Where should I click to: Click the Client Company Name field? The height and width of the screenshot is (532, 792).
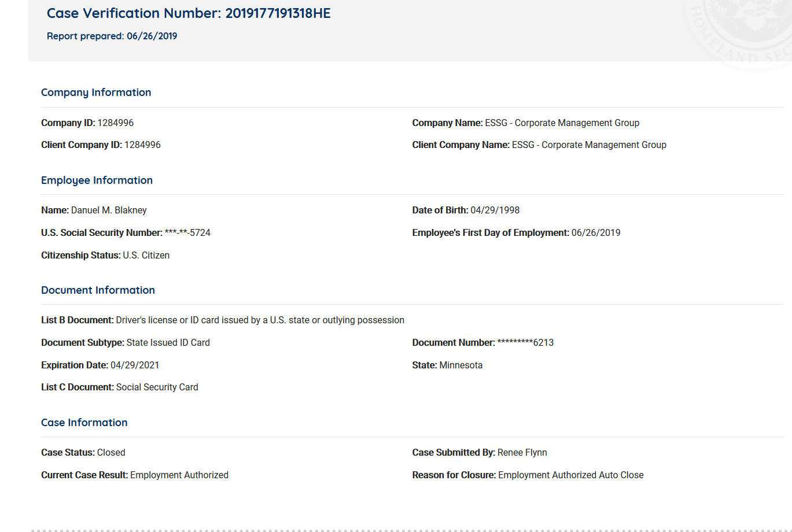click(x=588, y=145)
